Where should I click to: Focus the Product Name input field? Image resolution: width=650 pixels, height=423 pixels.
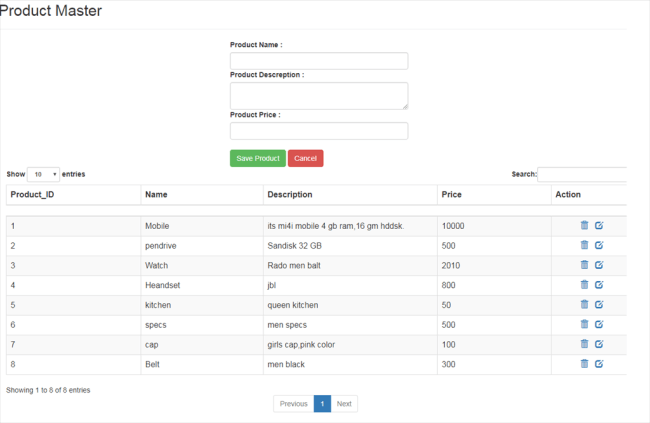click(x=319, y=60)
